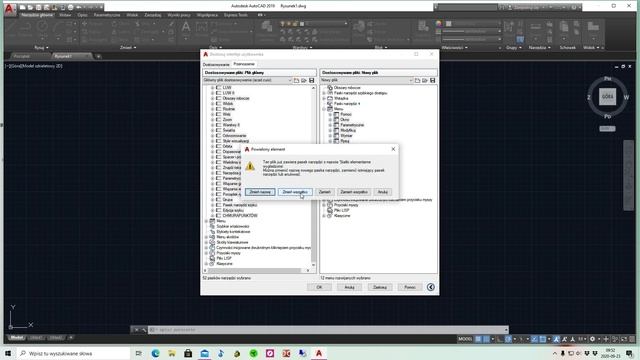Open Microsoft Edge from the taskbar
This screenshot has height=360, width=640.
156,353
